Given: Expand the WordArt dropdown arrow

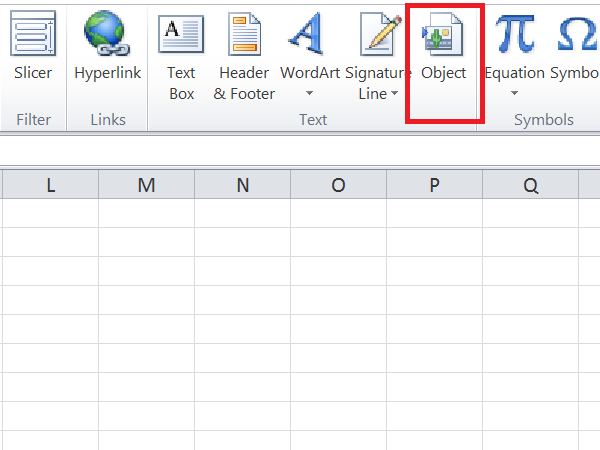Looking at the screenshot, I should 309,94.
